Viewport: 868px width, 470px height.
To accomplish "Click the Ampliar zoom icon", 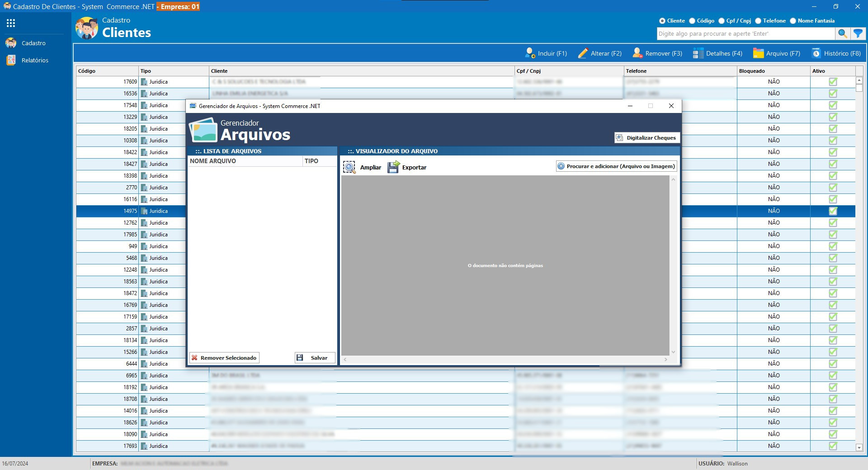I will (x=349, y=167).
